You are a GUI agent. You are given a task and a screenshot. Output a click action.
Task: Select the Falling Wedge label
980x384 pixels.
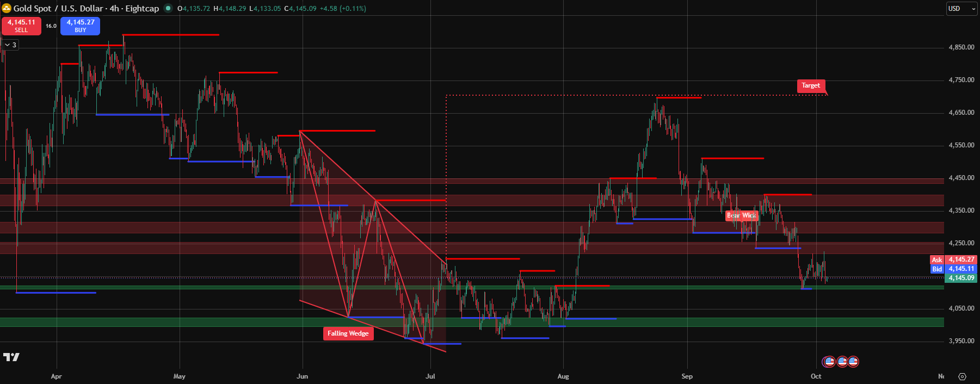click(x=348, y=333)
